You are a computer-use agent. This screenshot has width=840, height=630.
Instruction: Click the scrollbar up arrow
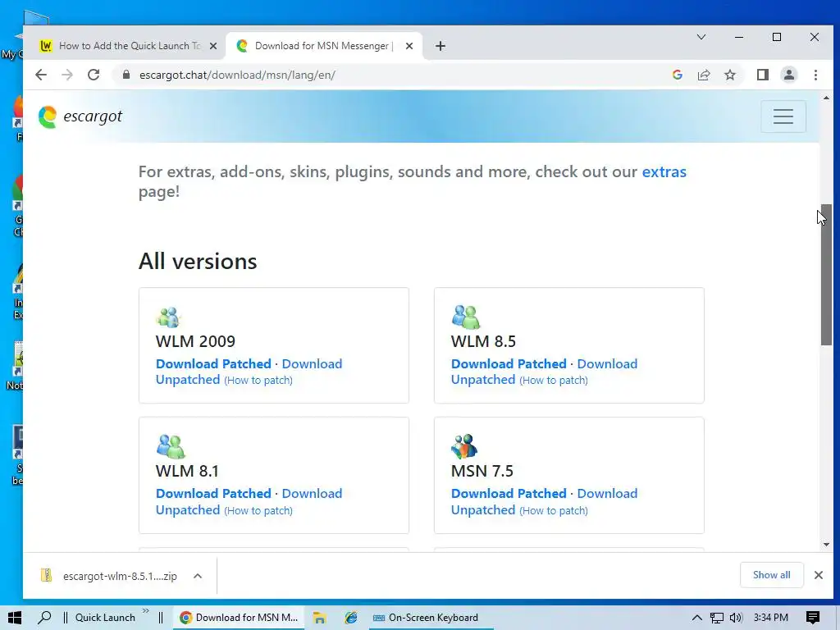pyautogui.click(x=826, y=98)
